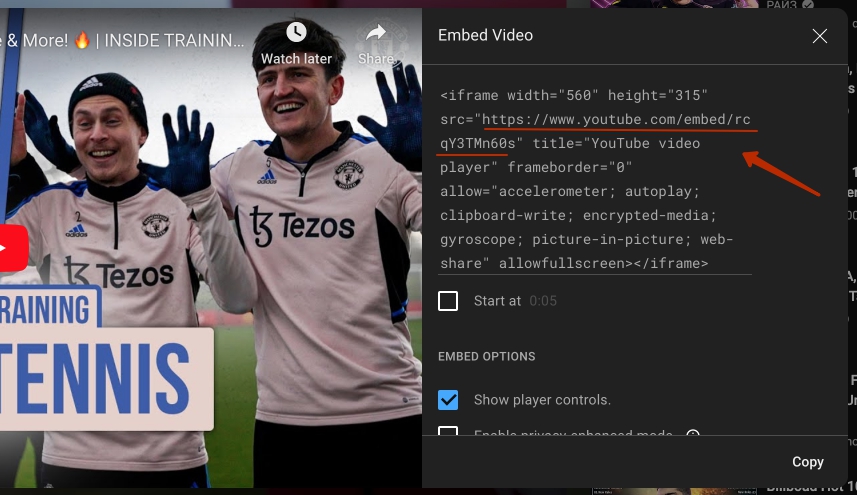This screenshot has height=495, width=857.
Task: Click the Show player controls label text
Action: tap(542, 400)
